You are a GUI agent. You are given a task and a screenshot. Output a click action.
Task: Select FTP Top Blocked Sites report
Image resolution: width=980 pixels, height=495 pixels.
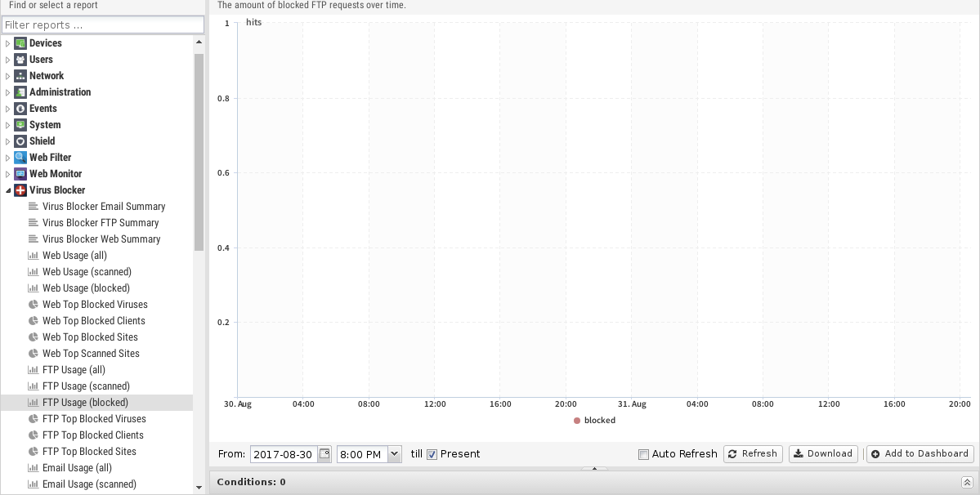[89, 452]
